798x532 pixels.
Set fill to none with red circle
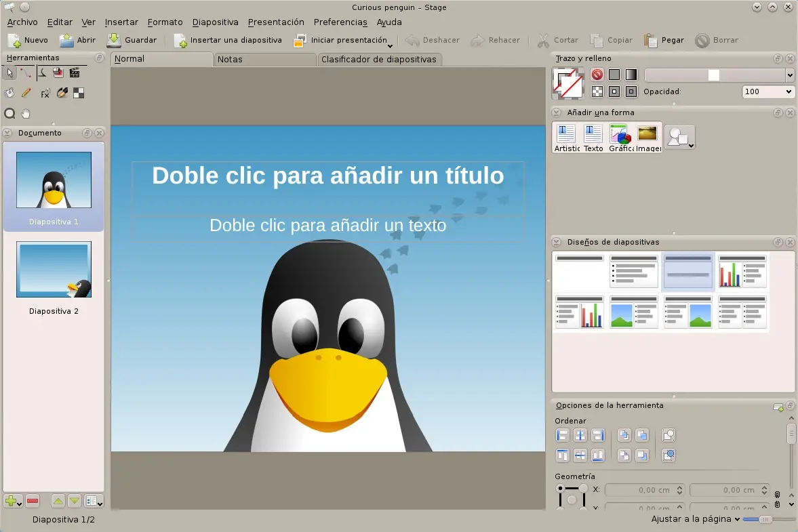(x=597, y=75)
